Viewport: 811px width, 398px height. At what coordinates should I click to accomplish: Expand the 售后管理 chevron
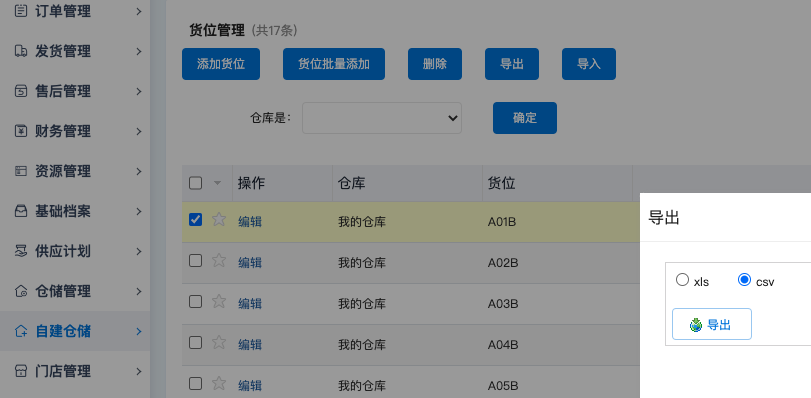[x=139, y=92]
